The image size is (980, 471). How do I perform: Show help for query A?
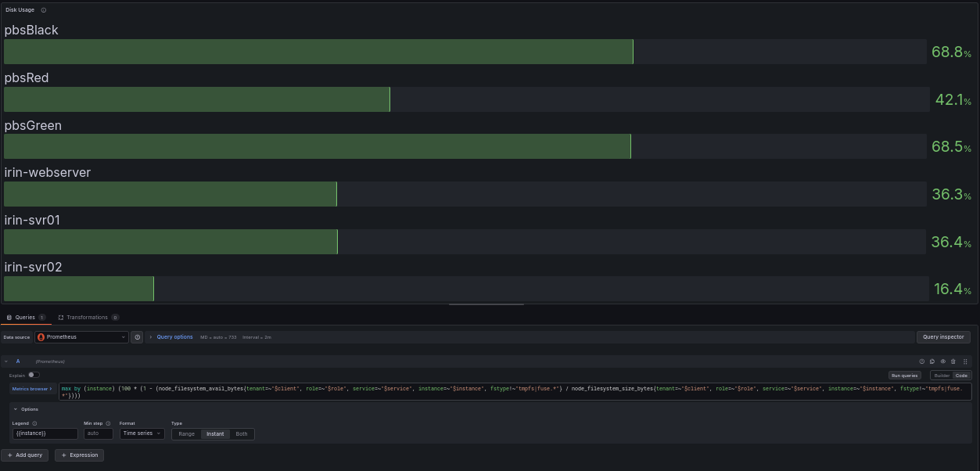922,361
